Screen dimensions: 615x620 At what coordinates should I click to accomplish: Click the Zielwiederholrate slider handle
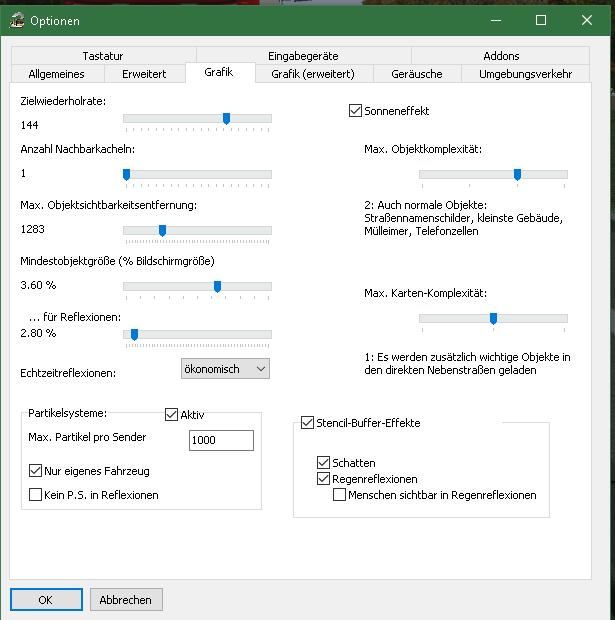point(226,118)
